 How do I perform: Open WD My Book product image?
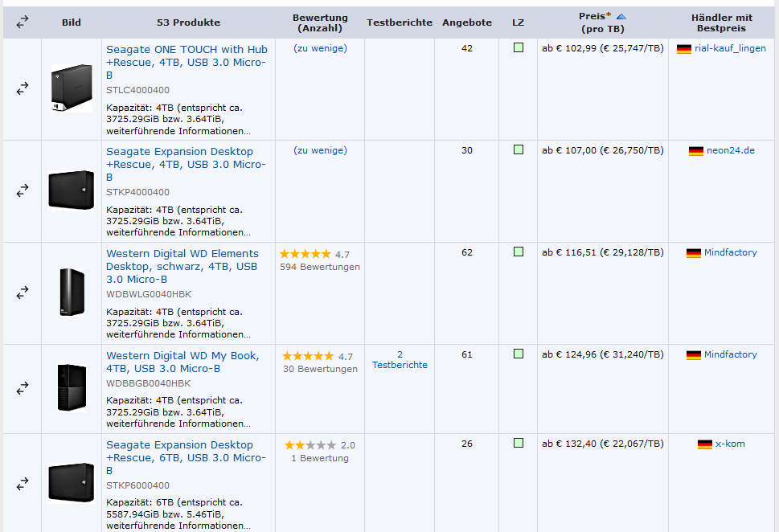pyautogui.click(x=72, y=388)
